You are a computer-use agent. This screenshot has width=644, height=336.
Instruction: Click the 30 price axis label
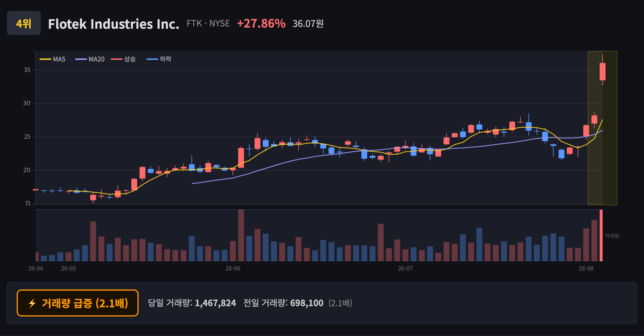[x=27, y=103]
